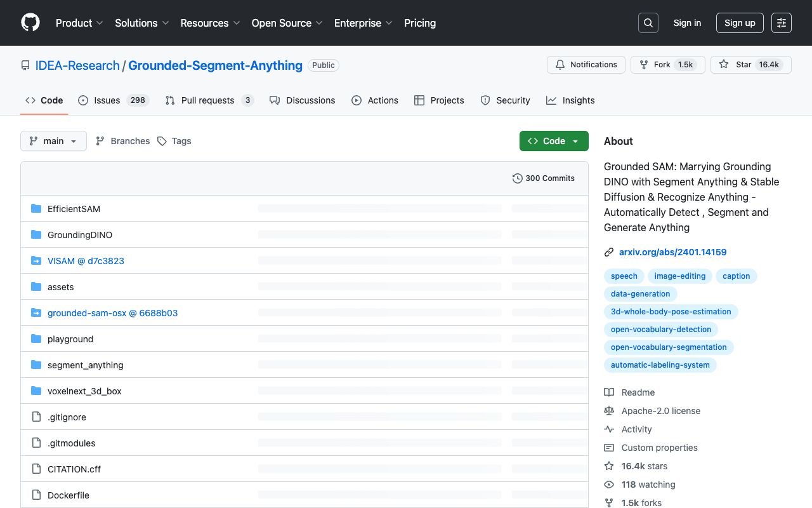The image size is (812, 508).
Task: Open the Grounded-Segment-Anything repository link
Action: click(x=216, y=65)
